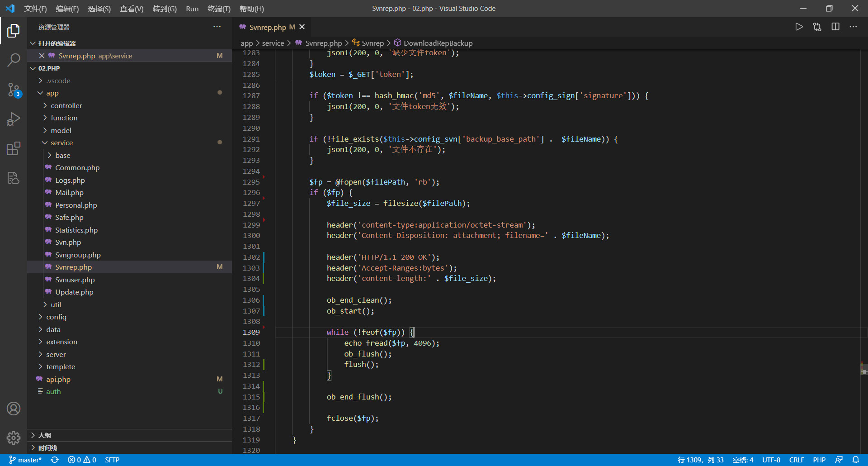Split the editor to the right
Screen dimensions: 868x466
835,27
